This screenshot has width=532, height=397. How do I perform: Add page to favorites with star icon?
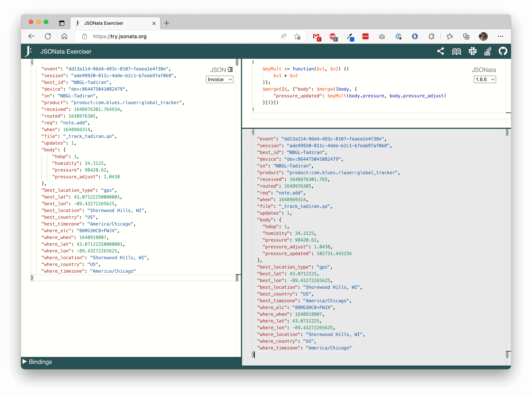[297, 36]
